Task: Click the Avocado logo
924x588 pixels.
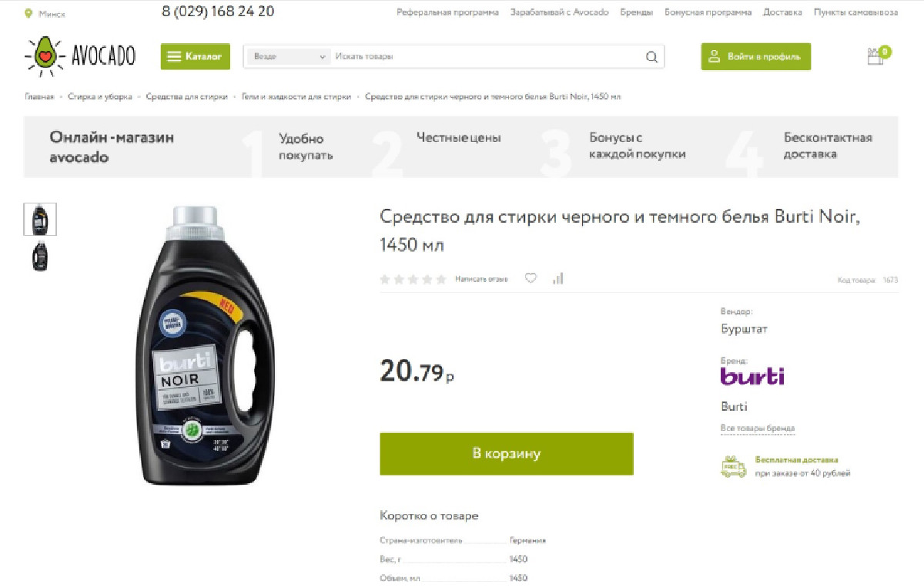Action: click(80, 56)
